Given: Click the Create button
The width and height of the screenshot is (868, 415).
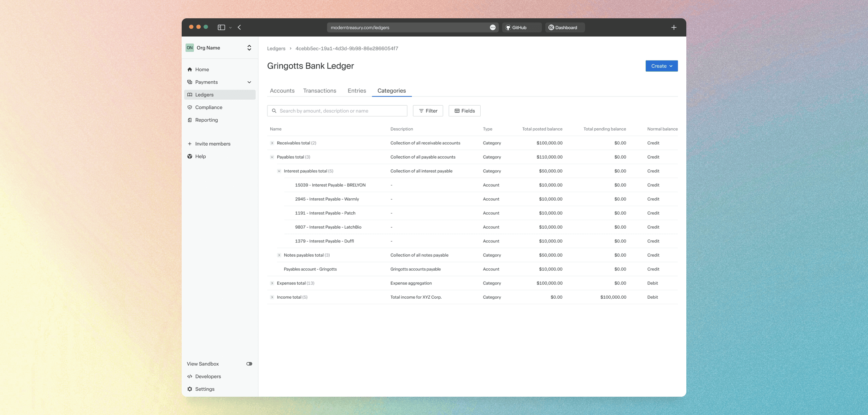Looking at the screenshot, I should coord(661,66).
